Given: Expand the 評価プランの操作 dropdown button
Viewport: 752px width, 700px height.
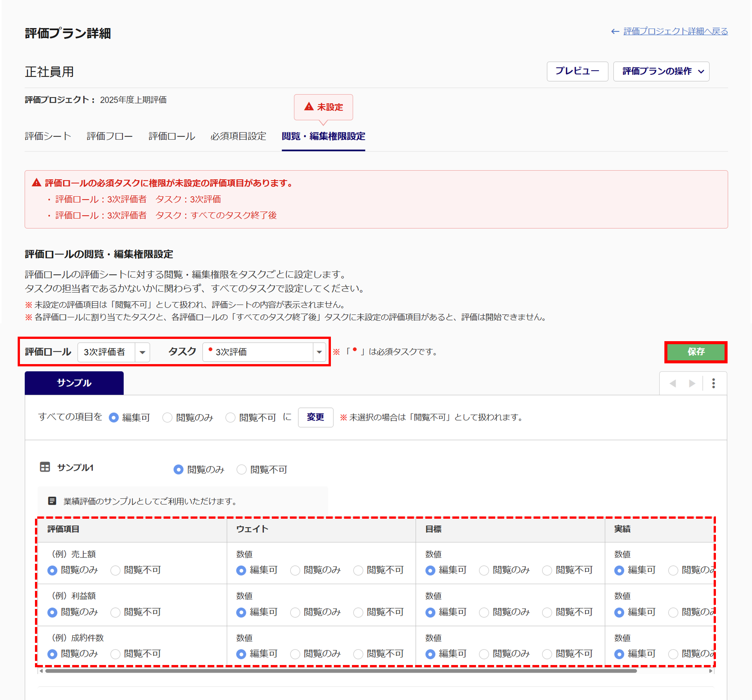Looking at the screenshot, I should pyautogui.click(x=661, y=71).
